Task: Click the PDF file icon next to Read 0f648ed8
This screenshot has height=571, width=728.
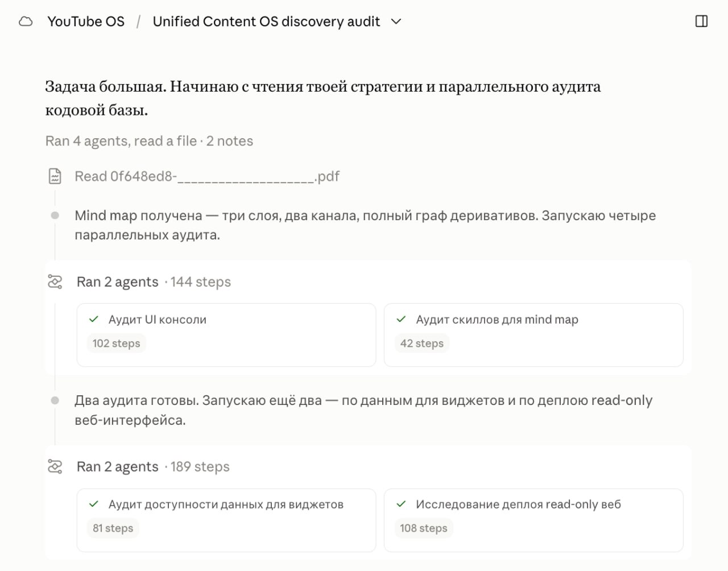Action: click(55, 176)
